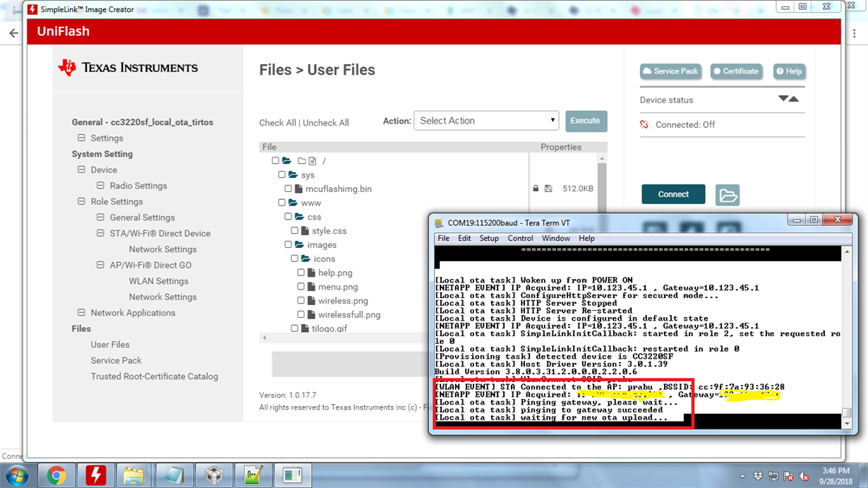Open the Help button in UniFlash

point(789,71)
